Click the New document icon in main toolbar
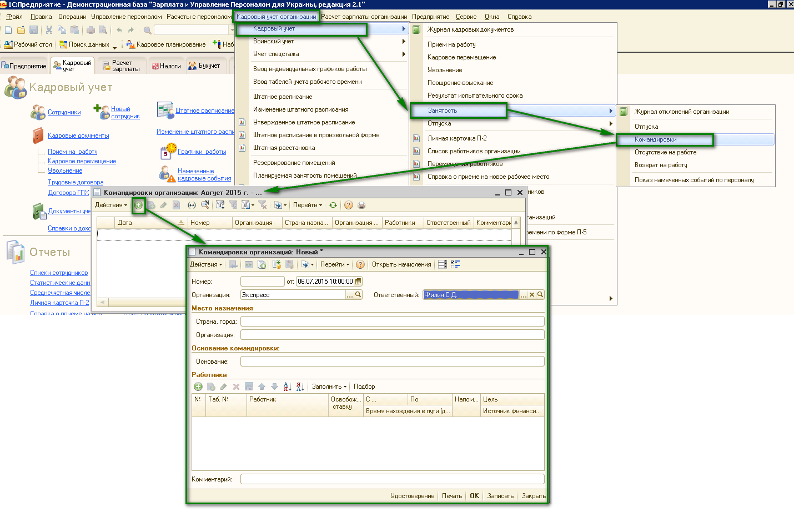Screen dimensions: 794x532 (x=8, y=30)
